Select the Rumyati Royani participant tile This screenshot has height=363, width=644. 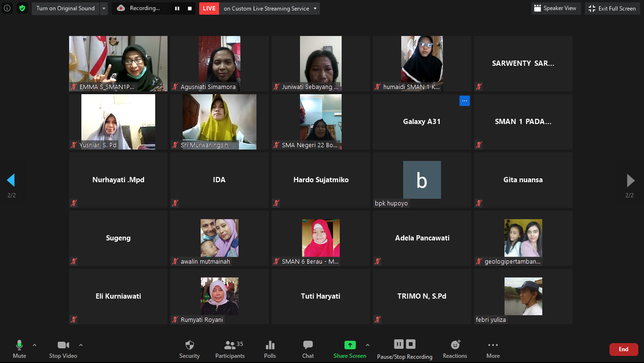(x=219, y=296)
